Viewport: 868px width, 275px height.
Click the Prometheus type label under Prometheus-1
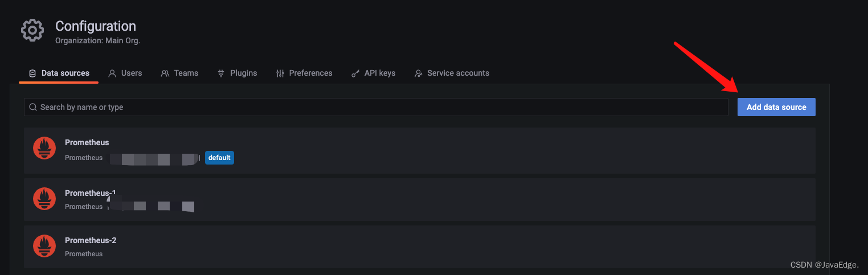coord(84,207)
